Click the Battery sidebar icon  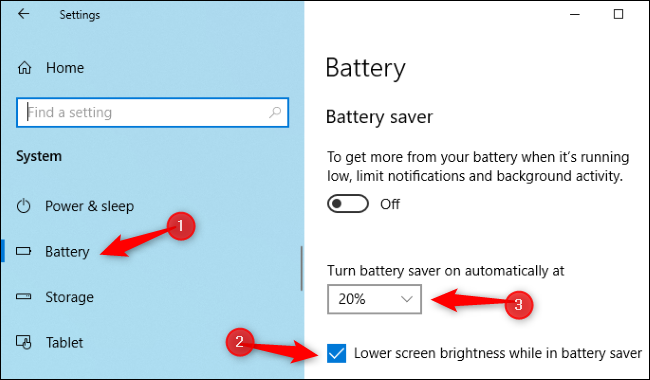coord(24,251)
